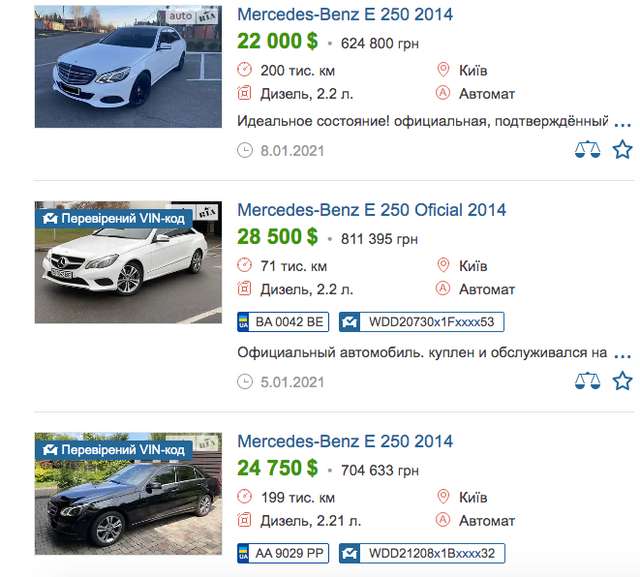Expand description of the 22 000 $ listing

point(623,122)
